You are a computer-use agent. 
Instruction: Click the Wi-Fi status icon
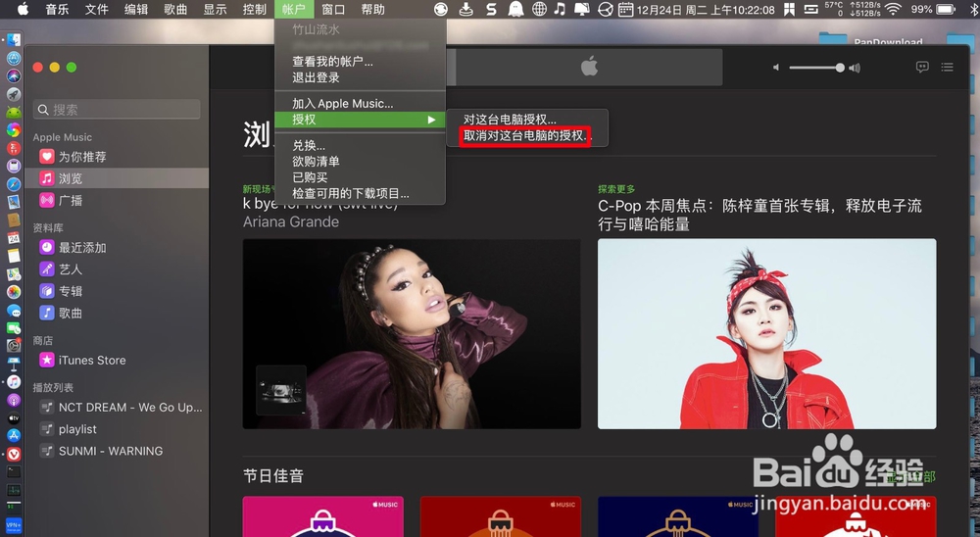pos(893,9)
